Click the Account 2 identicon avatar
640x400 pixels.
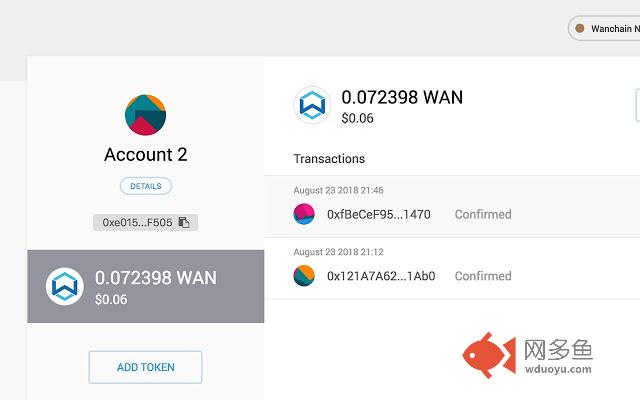pyautogui.click(x=145, y=115)
